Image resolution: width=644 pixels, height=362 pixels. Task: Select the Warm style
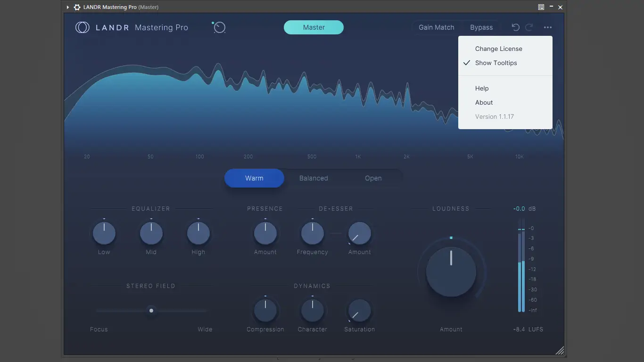click(x=254, y=178)
